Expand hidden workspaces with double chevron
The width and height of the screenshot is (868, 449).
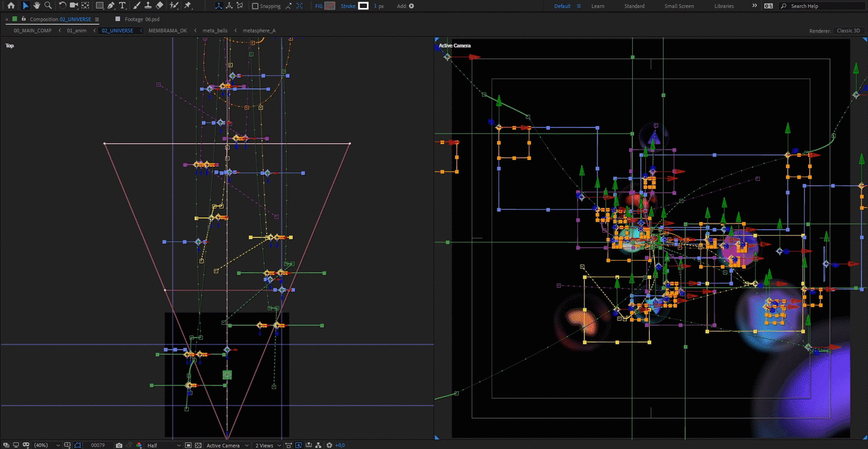754,6
